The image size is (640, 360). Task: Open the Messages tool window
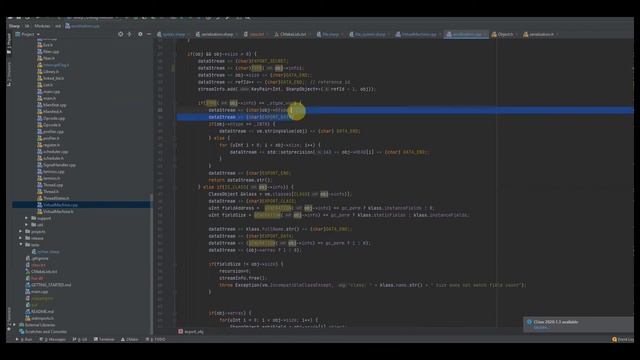(53, 339)
